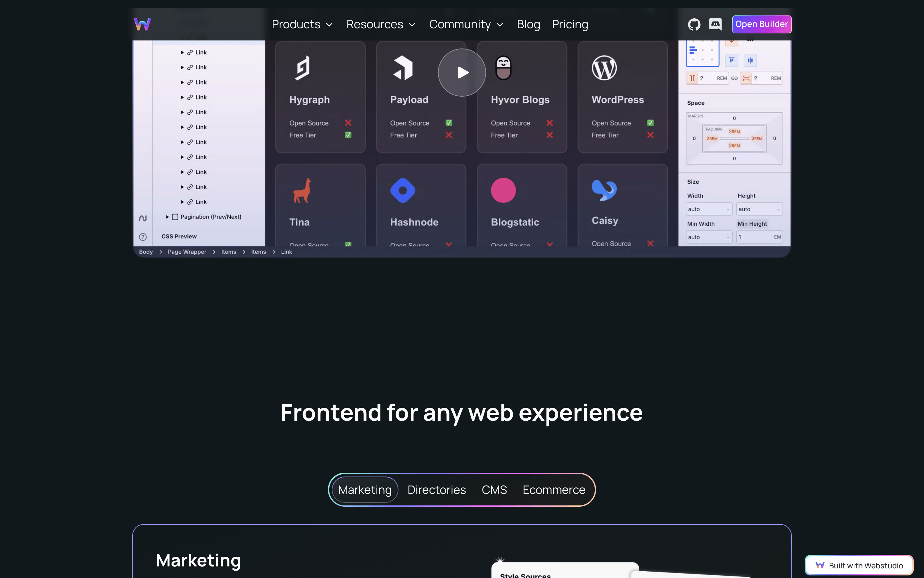Click the squiggle icon above the help icon
The width and height of the screenshot is (924, 578).
[x=143, y=218]
